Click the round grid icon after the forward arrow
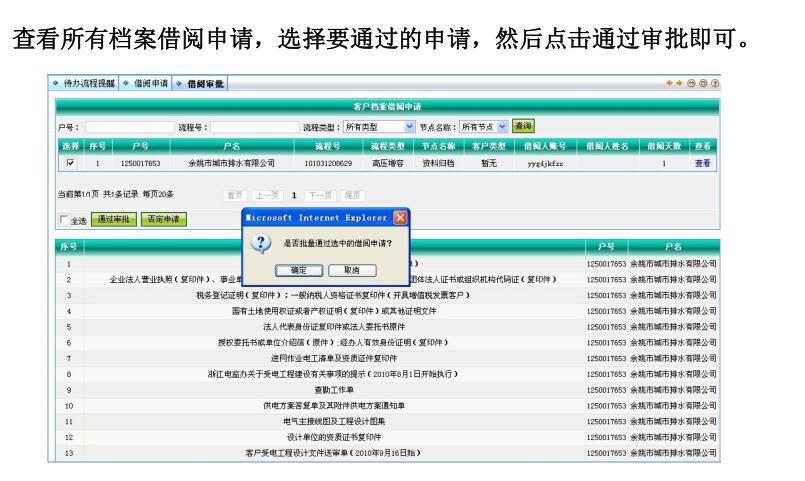 tap(691, 83)
